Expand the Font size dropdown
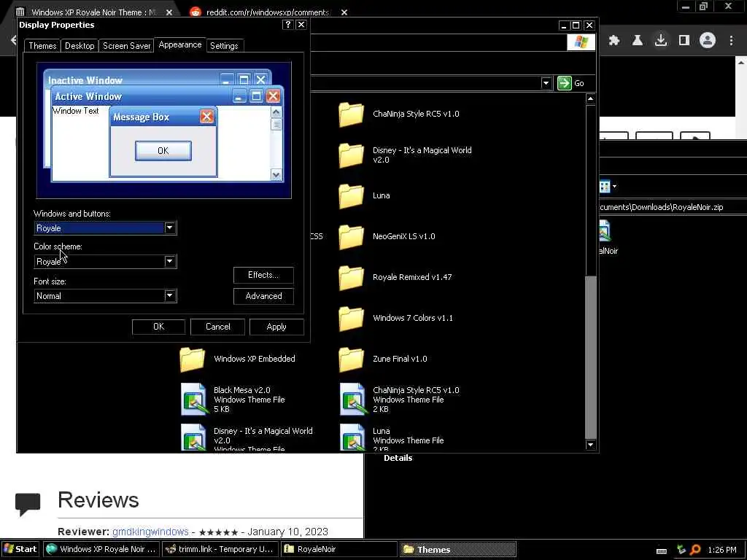This screenshot has width=747, height=560. [x=169, y=296]
